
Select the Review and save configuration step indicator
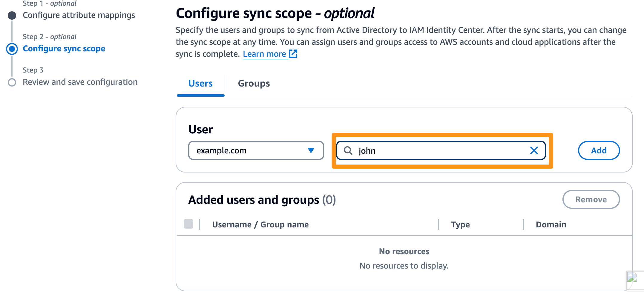[12, 82]
